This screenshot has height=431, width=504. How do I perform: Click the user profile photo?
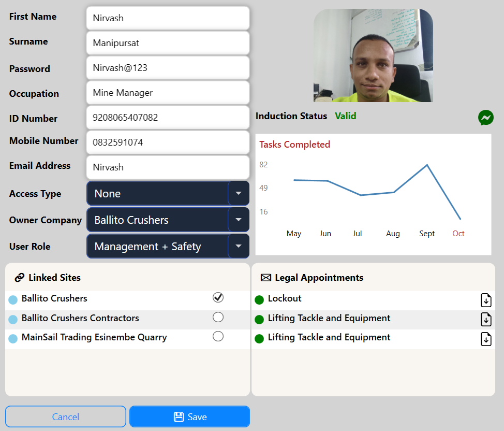tap(373, 55)
